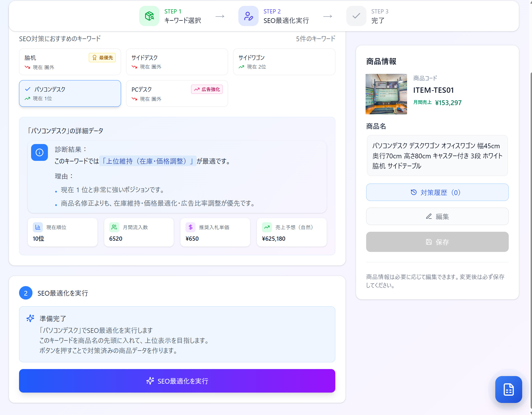This screenshot has width=532, height=415.
Task: Open the floating document icon bottom right
Action: tap(508, 389)
